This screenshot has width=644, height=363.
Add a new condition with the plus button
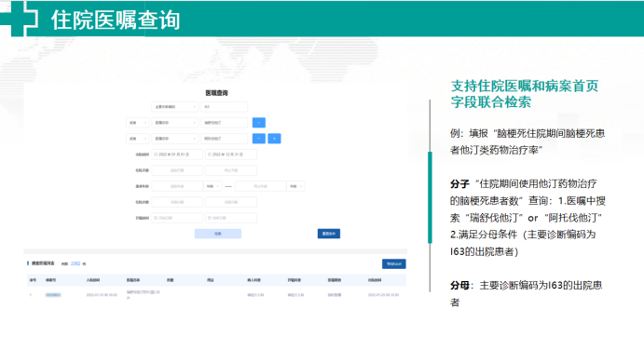tap(274, 139)
